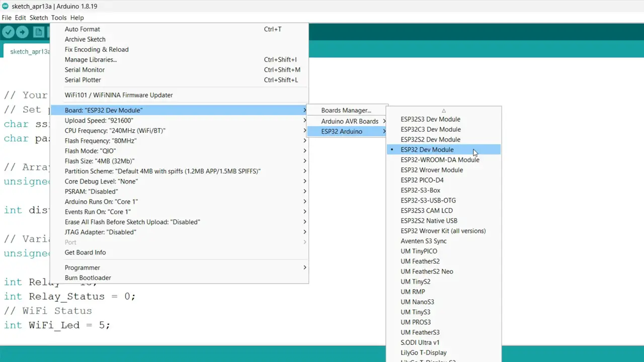
Task: Open the Edit menu
Action: pos(20,18)
